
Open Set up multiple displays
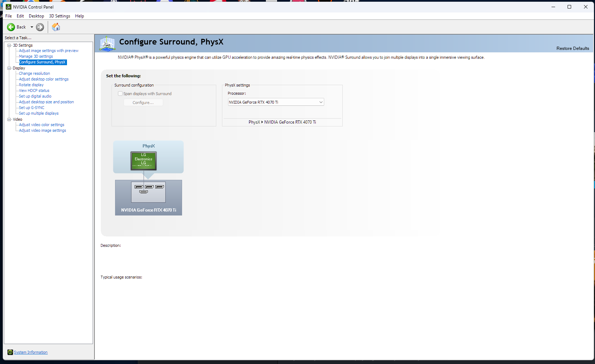39,113
